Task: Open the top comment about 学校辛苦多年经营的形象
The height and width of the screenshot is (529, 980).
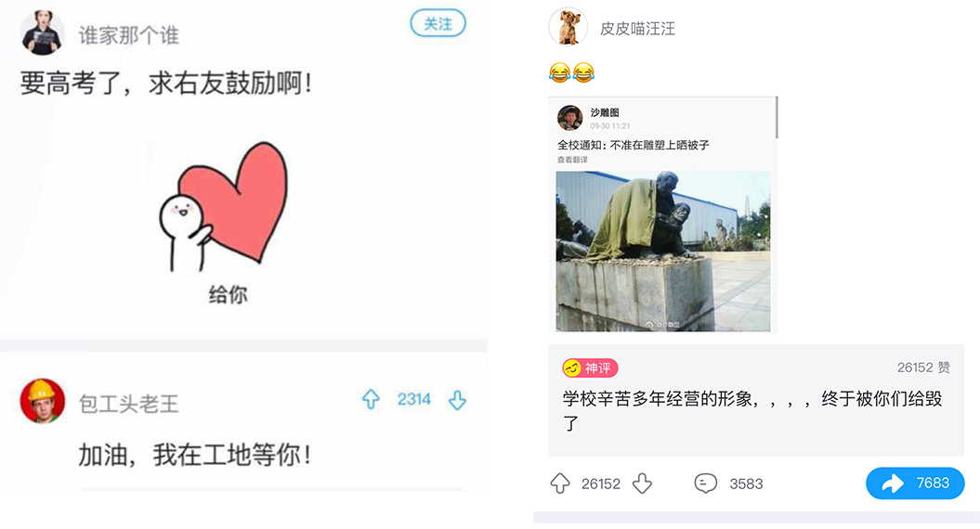Action: (756, 400)
